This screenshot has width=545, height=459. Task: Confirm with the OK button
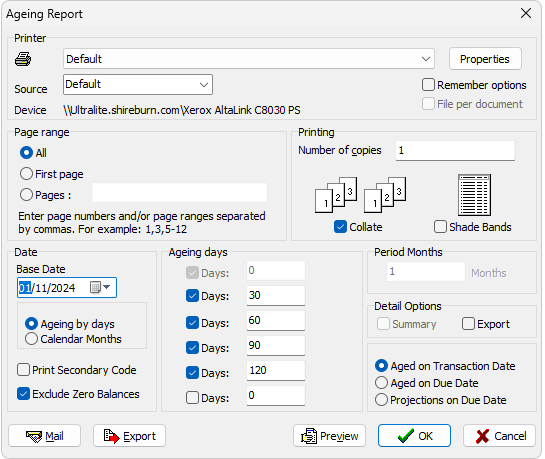point(414,436)
